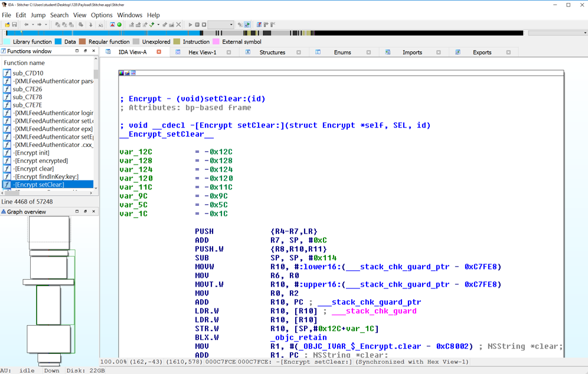588x374 pixels.
Task: Select -[Encrypt findInKey:key:] in functions list
Action: (x=46, y=176)
